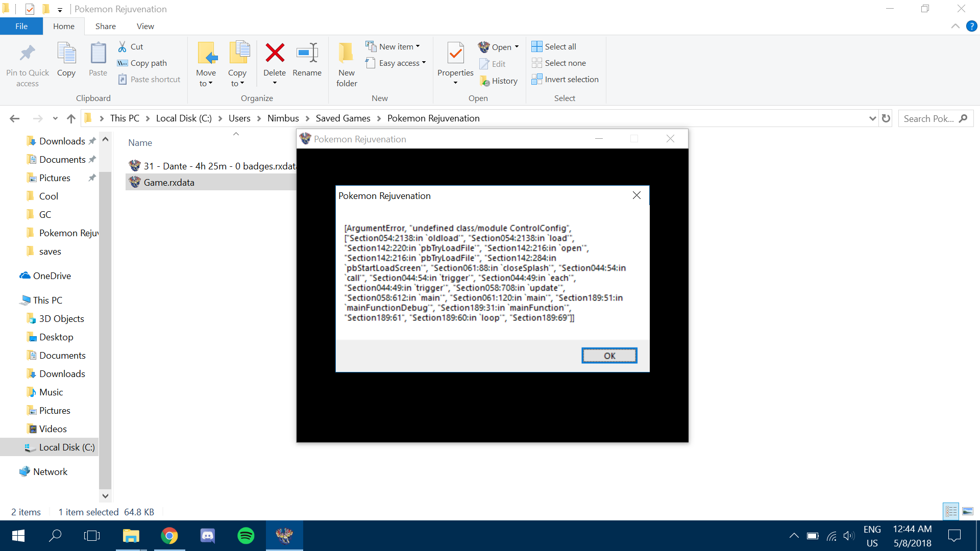Open the New item dropdown
The height and width of the screenshot is (551, 980).
coord(399,46)
